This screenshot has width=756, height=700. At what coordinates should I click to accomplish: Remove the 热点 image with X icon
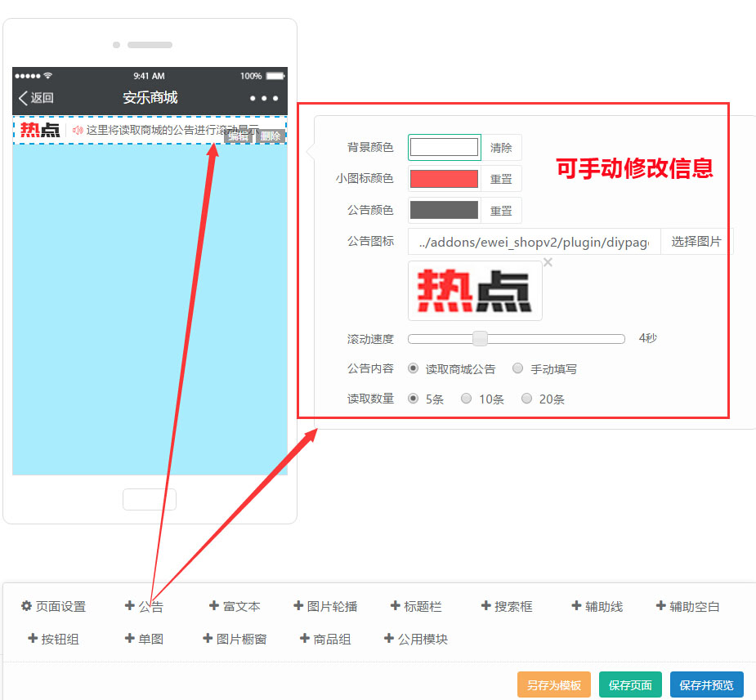[548, 262]
